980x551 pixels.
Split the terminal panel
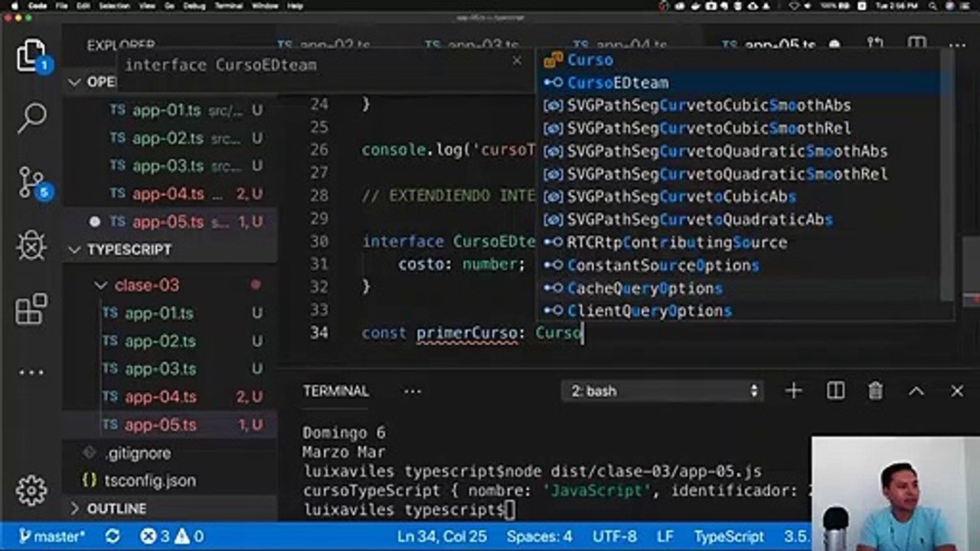[x=835, y=391]
